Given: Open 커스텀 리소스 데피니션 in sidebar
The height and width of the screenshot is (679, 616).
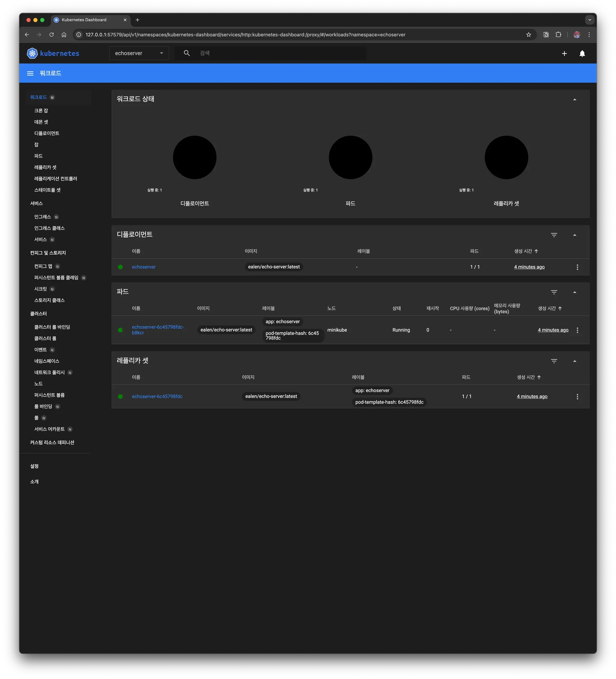Looking at the screenshot, I should pyautogui.click(x=52, y=442).
